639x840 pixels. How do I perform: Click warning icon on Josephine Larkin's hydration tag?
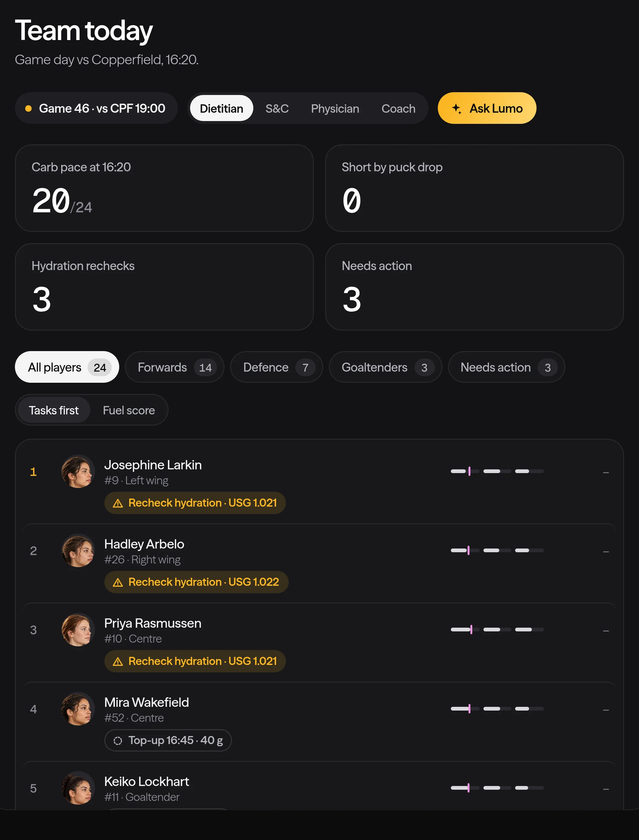tap(118, 503)
